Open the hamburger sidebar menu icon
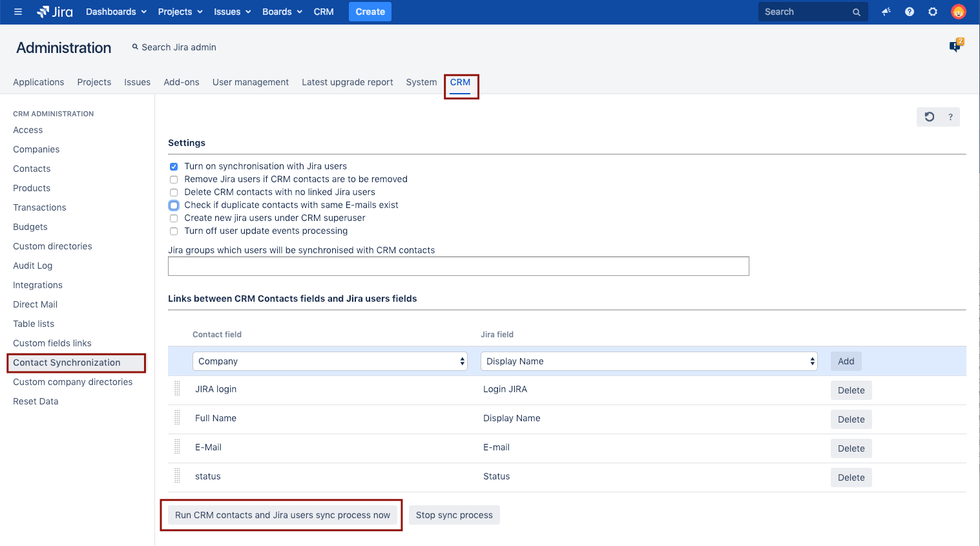980x546 pixels. (18, 12)
